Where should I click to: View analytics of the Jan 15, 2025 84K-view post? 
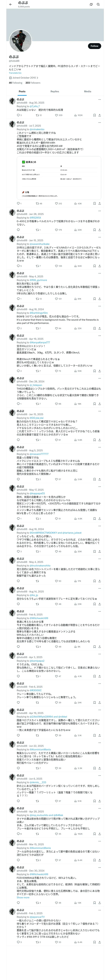click(78, 266)
